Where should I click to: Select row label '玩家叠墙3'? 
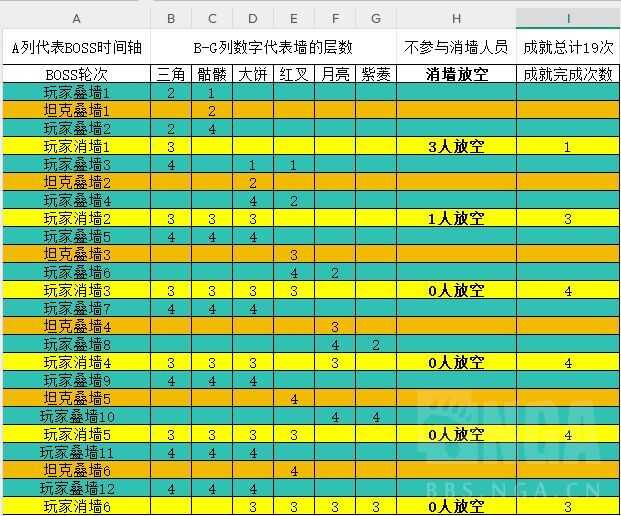pos(76,164)
